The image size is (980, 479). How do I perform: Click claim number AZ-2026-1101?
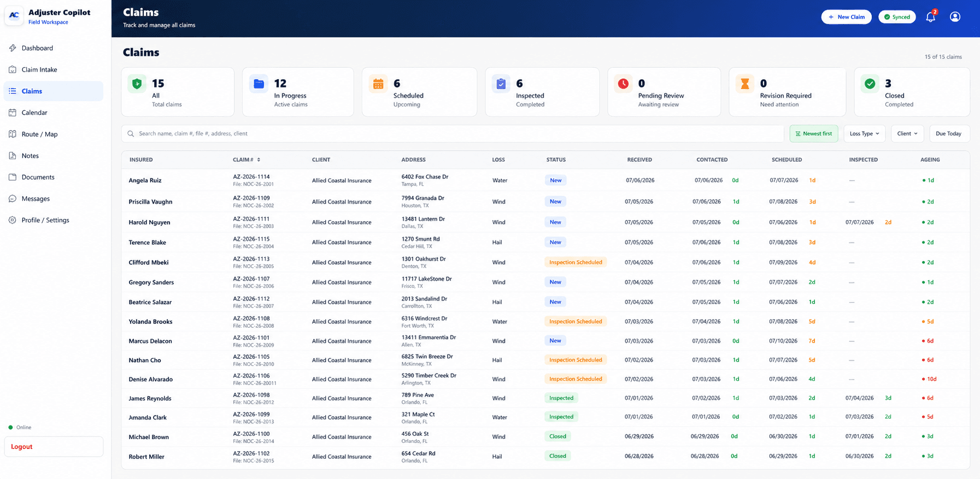pyautogui.click(x=251, y=338)
